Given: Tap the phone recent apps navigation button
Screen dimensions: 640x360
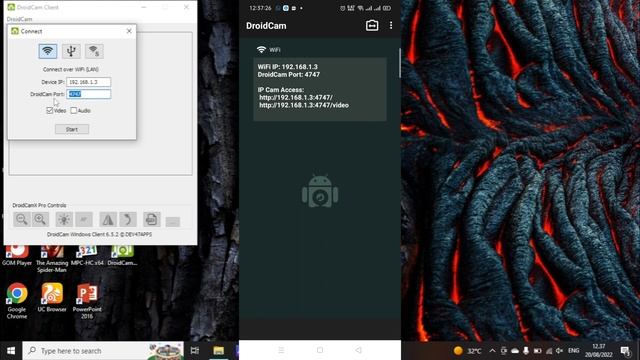Looking at the screenshot, I should point(281,350).
